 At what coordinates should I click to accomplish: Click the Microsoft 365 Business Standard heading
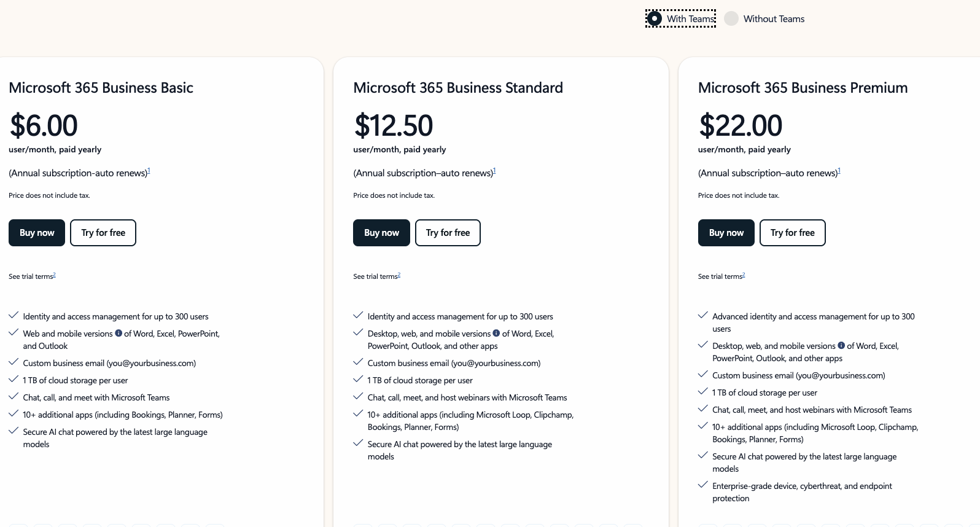pyautogui.click(x=457, y=88)
